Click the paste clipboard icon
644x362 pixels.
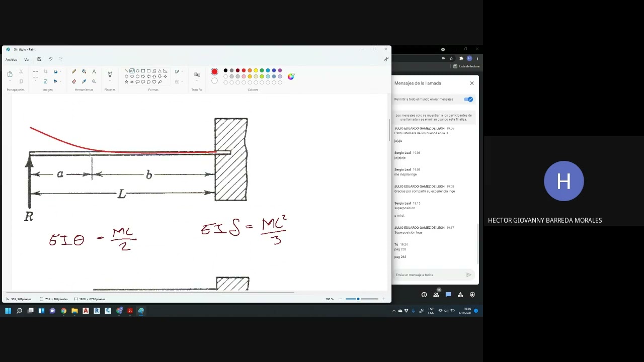tap(10, 74)
